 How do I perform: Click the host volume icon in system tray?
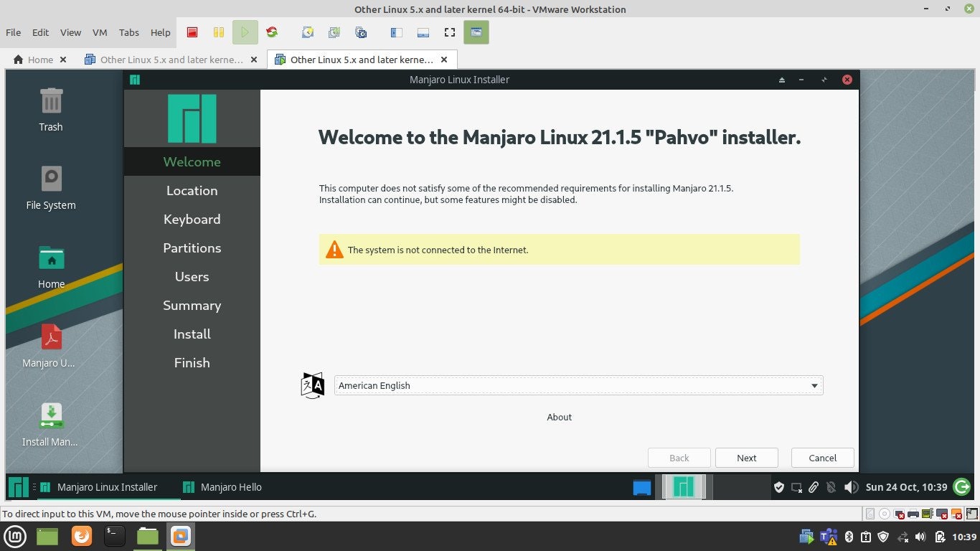point(920,536)
